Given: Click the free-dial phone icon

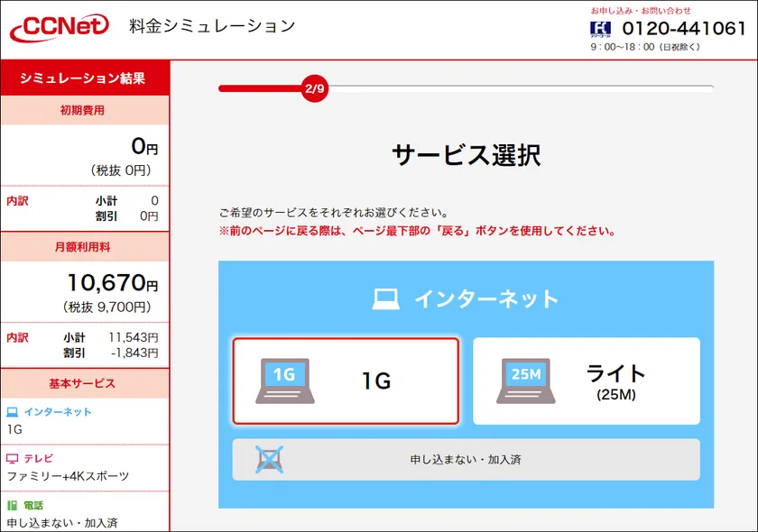Looking at the screenshot, I should coord(600,29).
